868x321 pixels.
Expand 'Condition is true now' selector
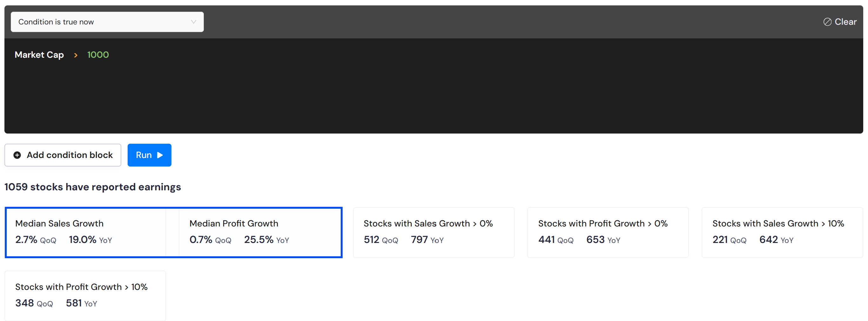pyautogui.click(x=107, y=22)
